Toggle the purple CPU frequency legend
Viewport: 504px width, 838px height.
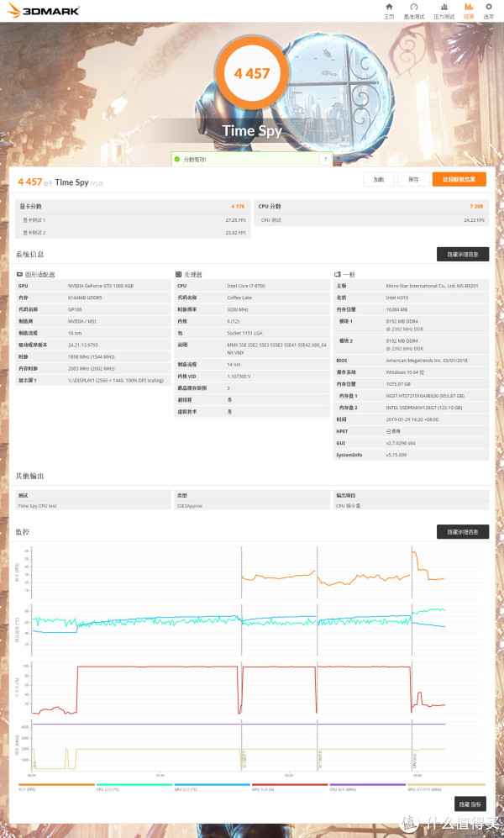[x=367, y=787]
